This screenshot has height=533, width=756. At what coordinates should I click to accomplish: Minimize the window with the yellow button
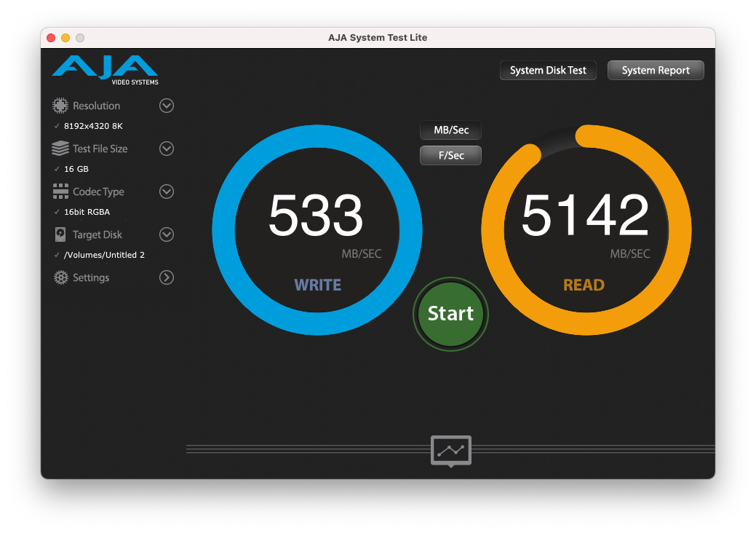(x=65, y=38)
